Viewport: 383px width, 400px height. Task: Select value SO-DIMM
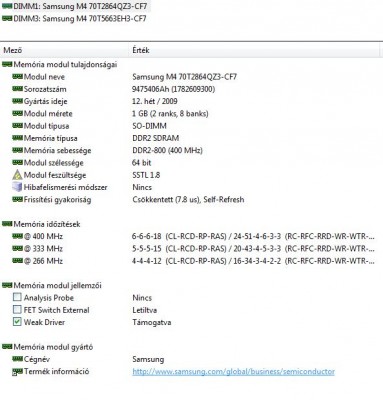pyautogui.click(x=149, y=126)
